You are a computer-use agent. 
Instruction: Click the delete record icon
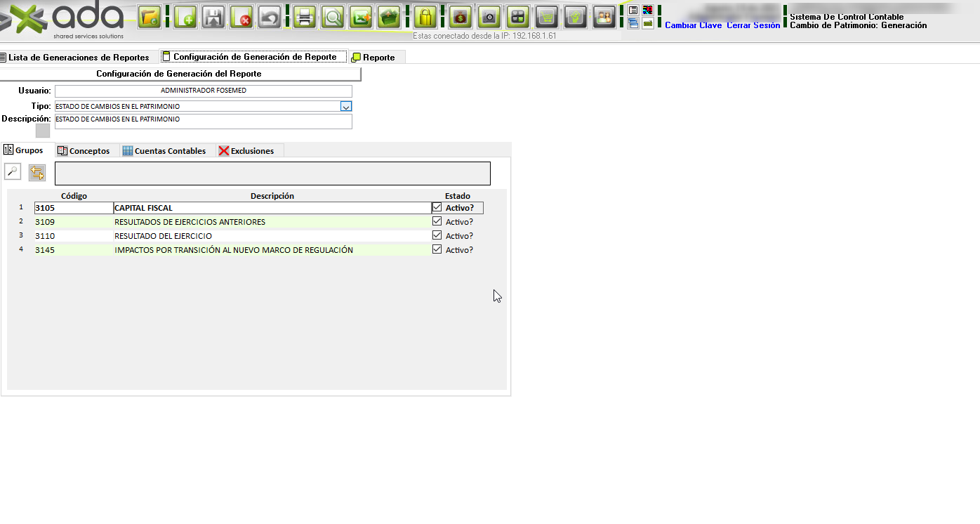pyautogui.click(x=241, y=17)
